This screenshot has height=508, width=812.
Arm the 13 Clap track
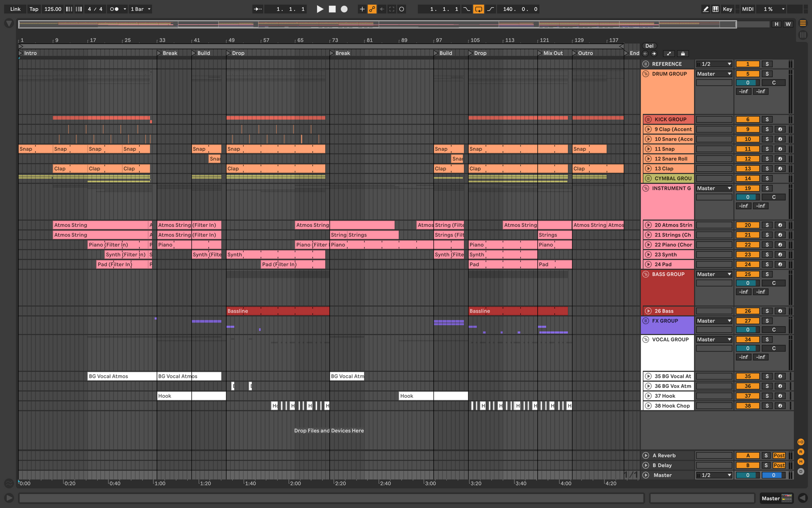780,169
